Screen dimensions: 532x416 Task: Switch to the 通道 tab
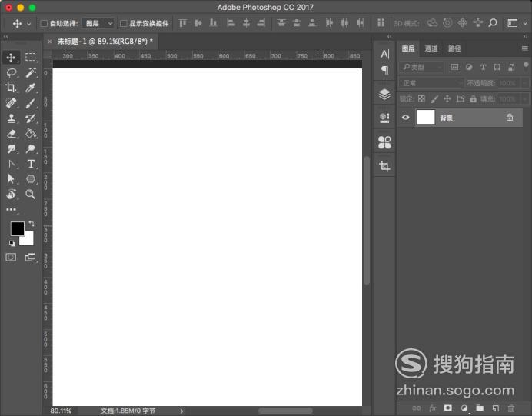click(431, 48)
